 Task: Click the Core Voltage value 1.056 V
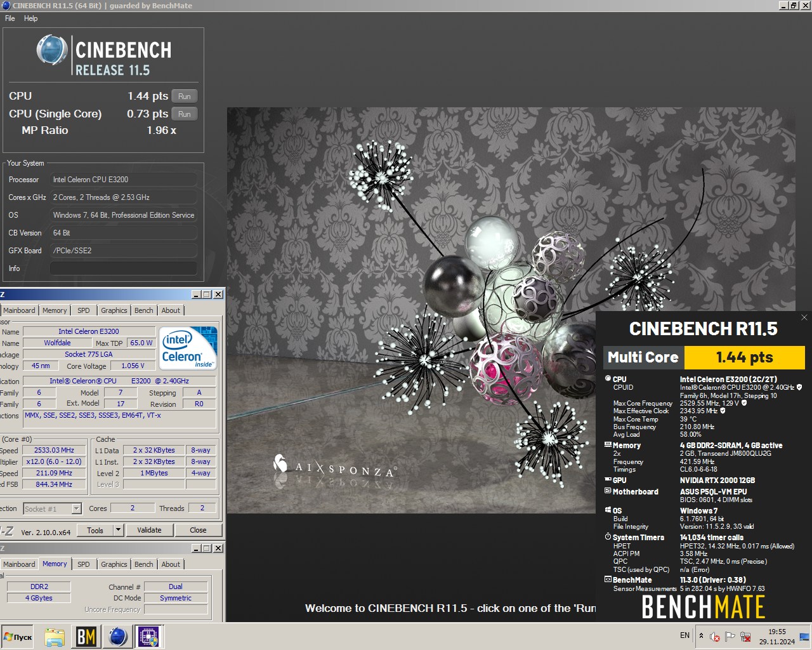(x=133, y=366)
